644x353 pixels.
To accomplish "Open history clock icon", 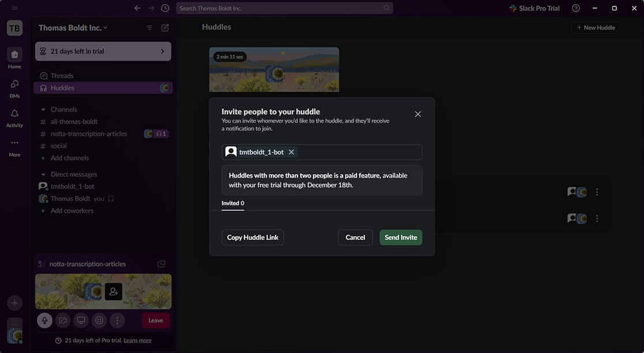I will 165,8.
